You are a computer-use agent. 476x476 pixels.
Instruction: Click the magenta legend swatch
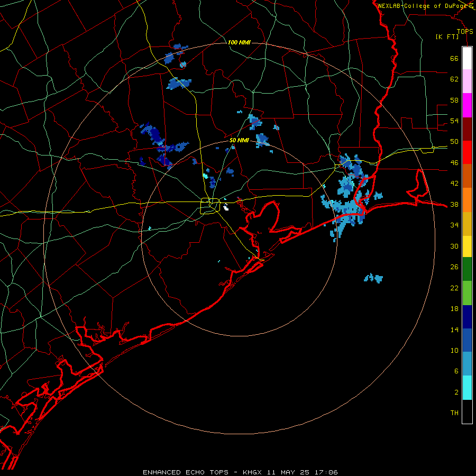point(467,105)
